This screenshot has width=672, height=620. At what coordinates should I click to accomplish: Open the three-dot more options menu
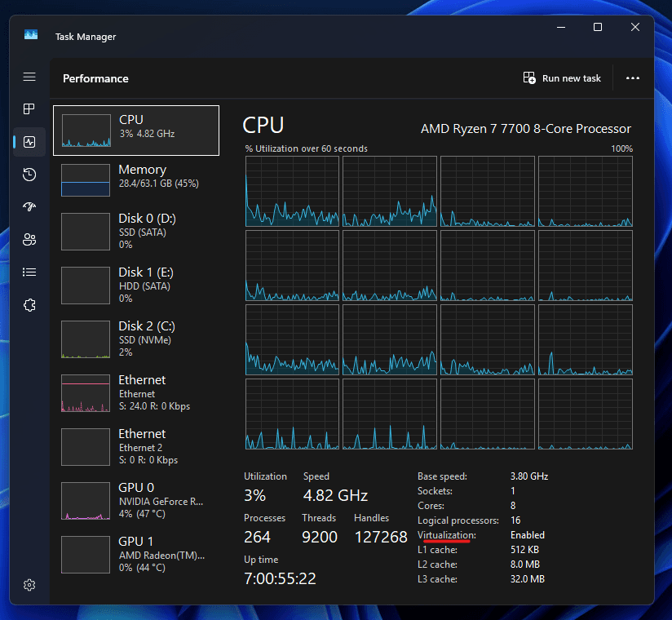coord(633,78)
